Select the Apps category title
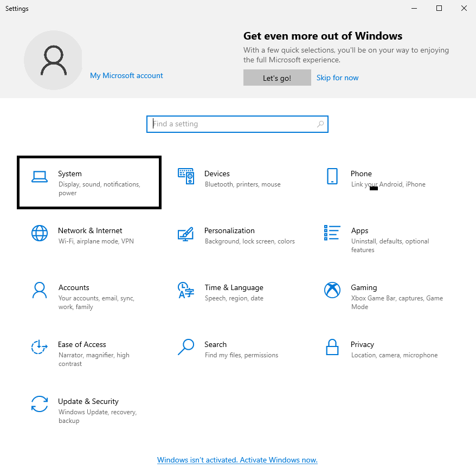Viewport: 476px width, 469px height. pos(359,231)
